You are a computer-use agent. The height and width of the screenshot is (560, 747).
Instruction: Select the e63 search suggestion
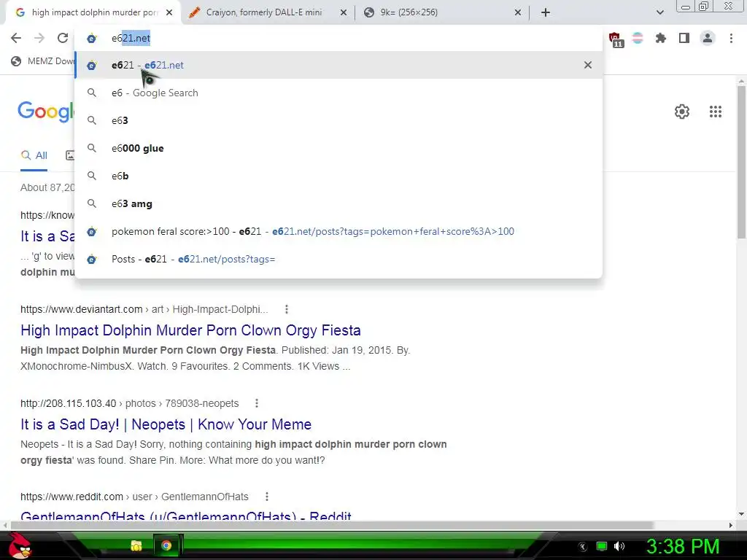[338, 120]
